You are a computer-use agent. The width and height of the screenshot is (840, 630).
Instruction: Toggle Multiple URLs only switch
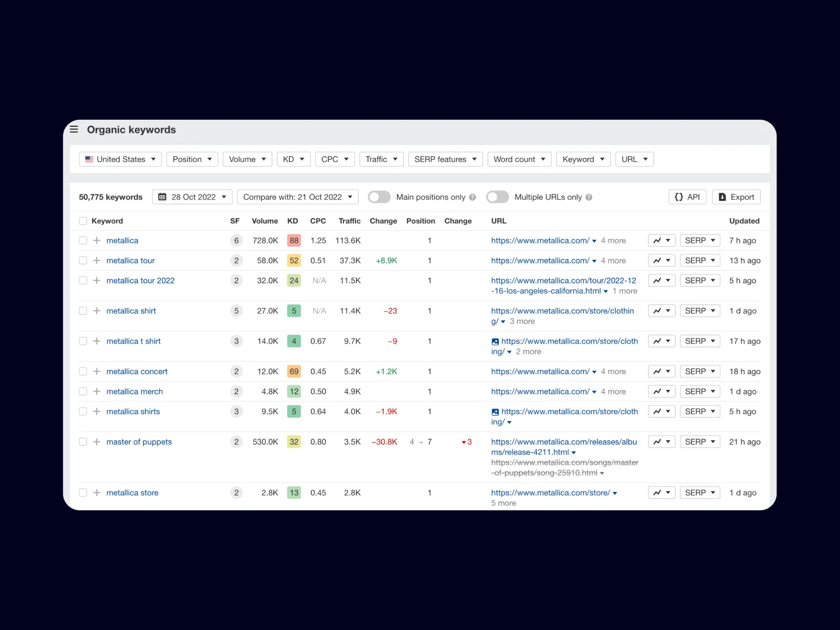pyautogui.click(x=498, y=197)
